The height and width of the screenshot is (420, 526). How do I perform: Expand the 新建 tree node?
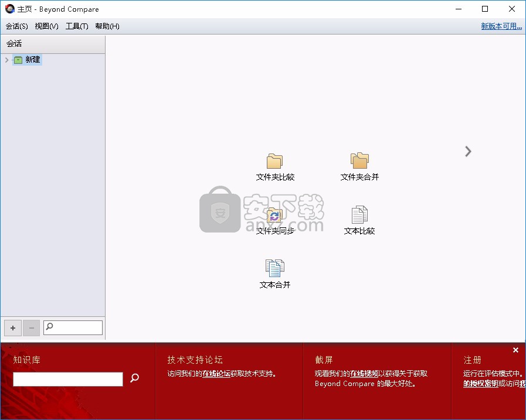pos(6,60)
